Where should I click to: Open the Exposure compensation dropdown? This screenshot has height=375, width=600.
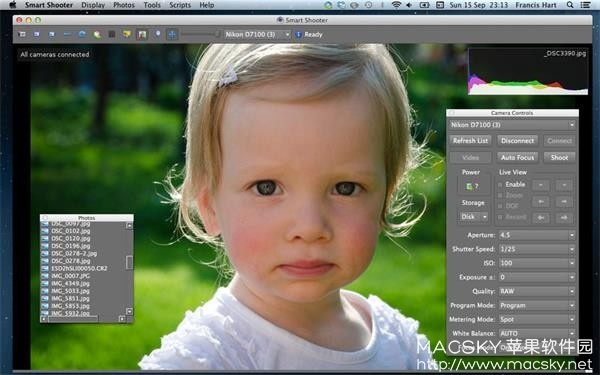coord(537,277)
